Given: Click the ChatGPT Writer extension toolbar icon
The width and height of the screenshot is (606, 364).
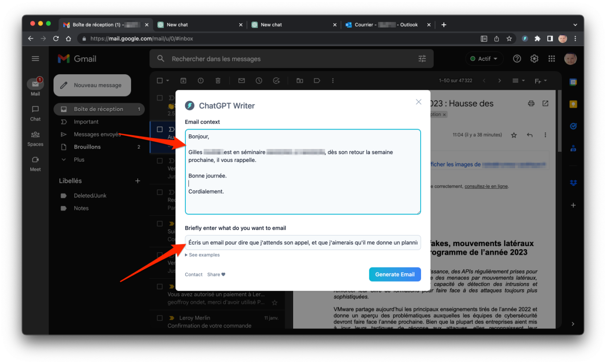Looking at the screenshot, I should pos(525,39).
